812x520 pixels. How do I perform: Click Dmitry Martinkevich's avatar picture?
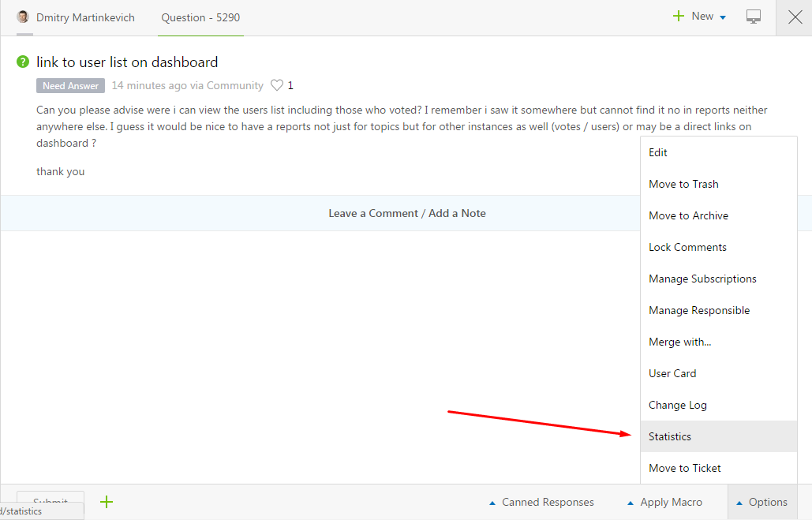pos(23,17)
